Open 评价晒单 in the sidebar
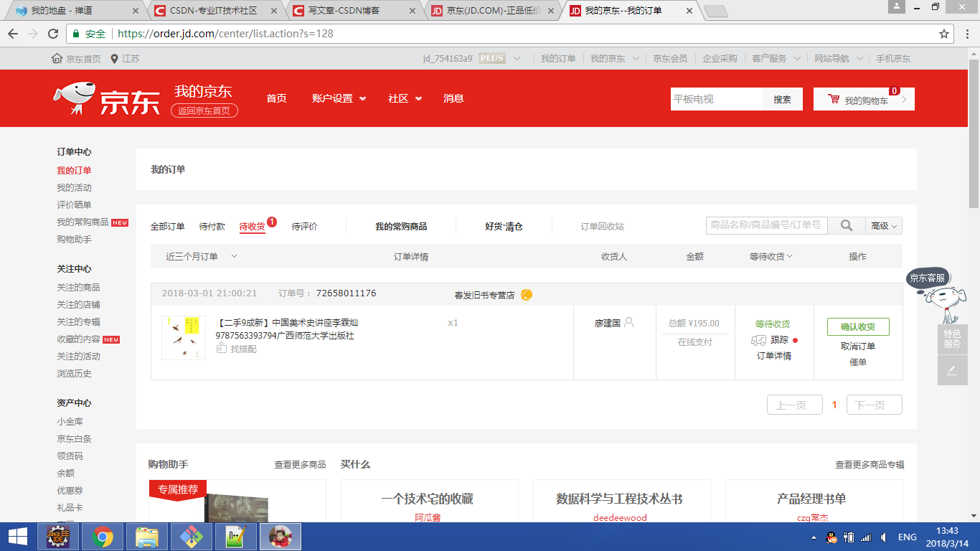 point(75,204)
